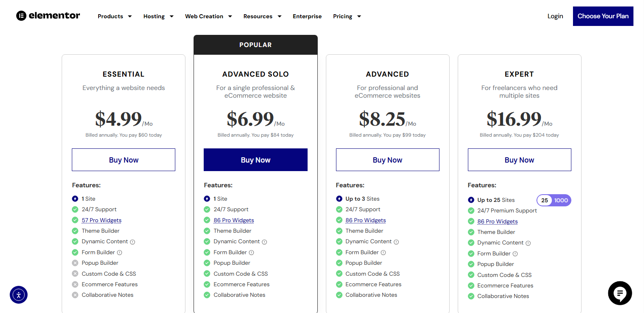The width and height of the screenshot is (644, 313).
Task: Click the POPULAR banner above Advanced Solo
Action: (x=256, y=45)
